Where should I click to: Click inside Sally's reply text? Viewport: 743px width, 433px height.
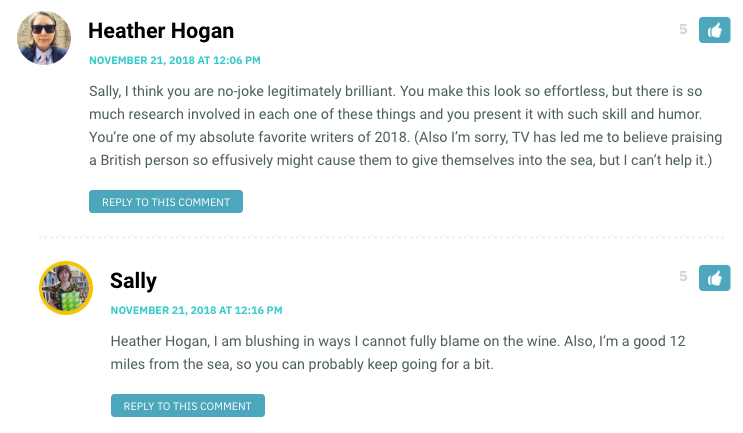click(398, 352)
